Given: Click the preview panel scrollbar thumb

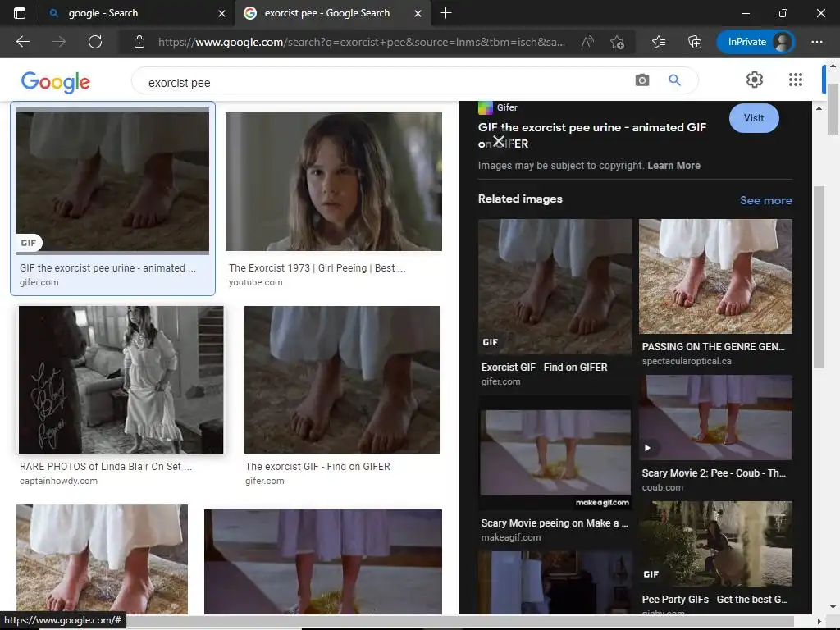Looking at the screenshot, I should [819, 277].
